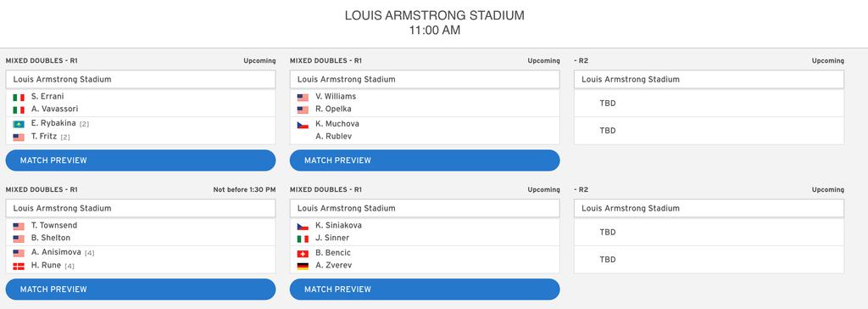Select player name V. Williams
The width and height of the screenshot is (868, 309).
[x=336, y=97]
